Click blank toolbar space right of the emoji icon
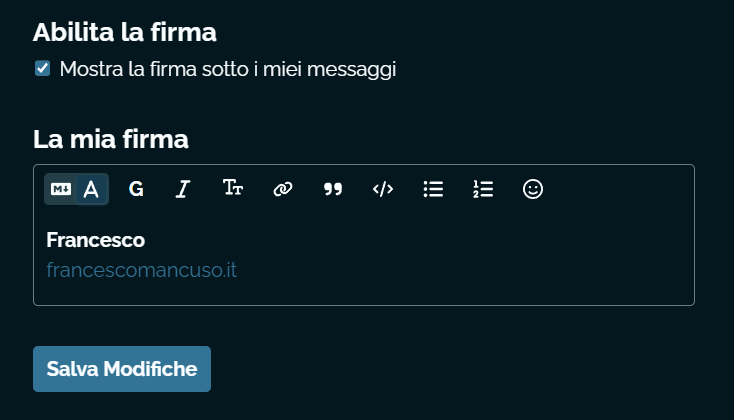 [620, 189]
